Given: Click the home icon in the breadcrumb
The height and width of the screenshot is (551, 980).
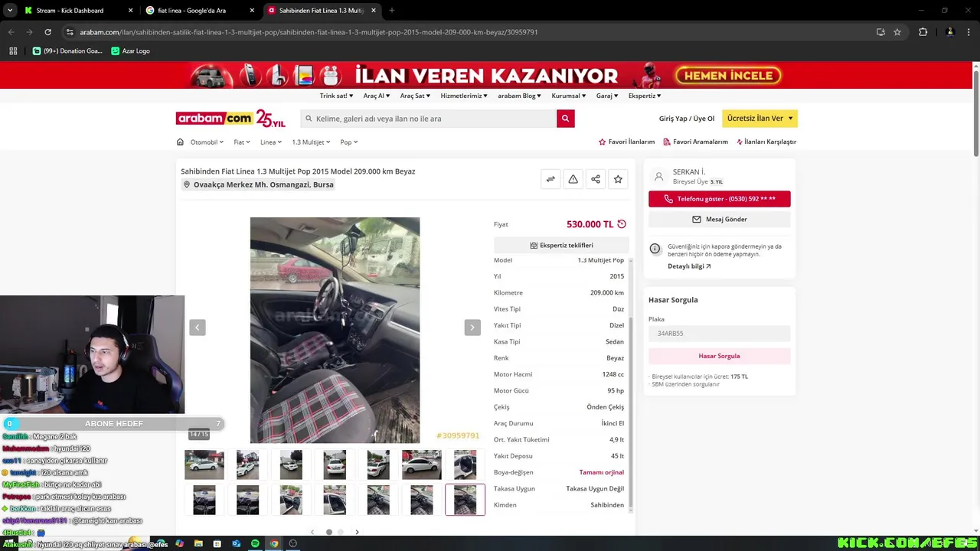Looking at the screenshot, I should pyautogui.click(x=180, y=142).
